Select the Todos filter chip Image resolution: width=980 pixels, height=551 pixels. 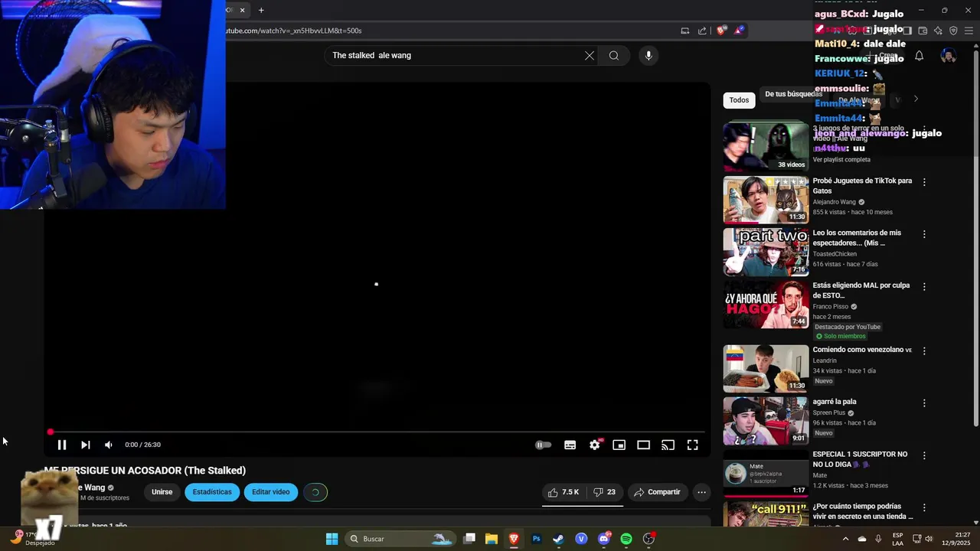[739, 100]
